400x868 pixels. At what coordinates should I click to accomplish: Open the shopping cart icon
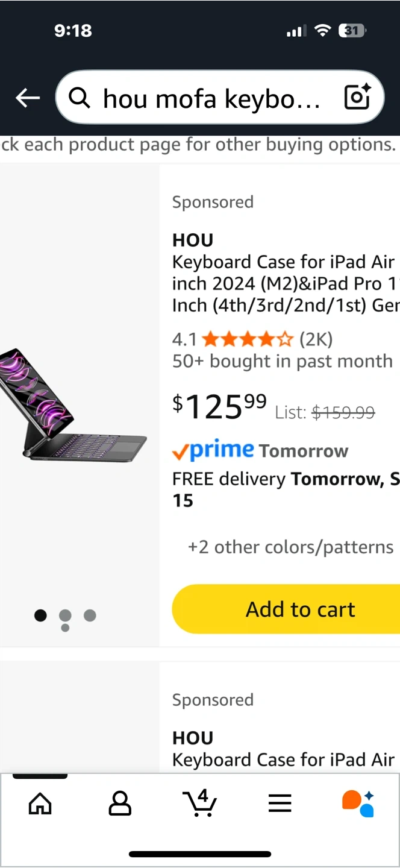click(199, 803)
